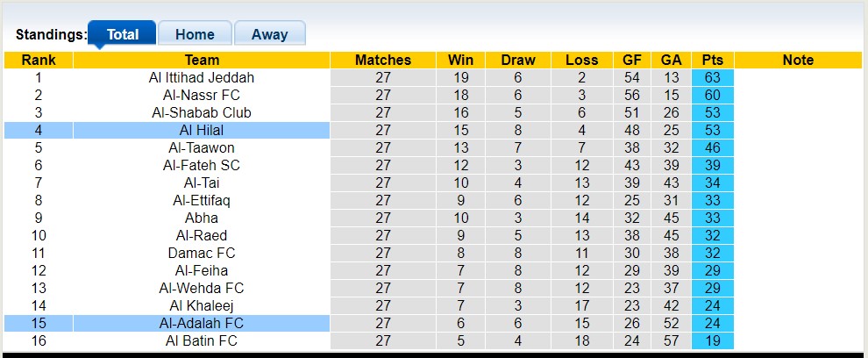Open Al-Ettifaq team page

click(202, 200)
